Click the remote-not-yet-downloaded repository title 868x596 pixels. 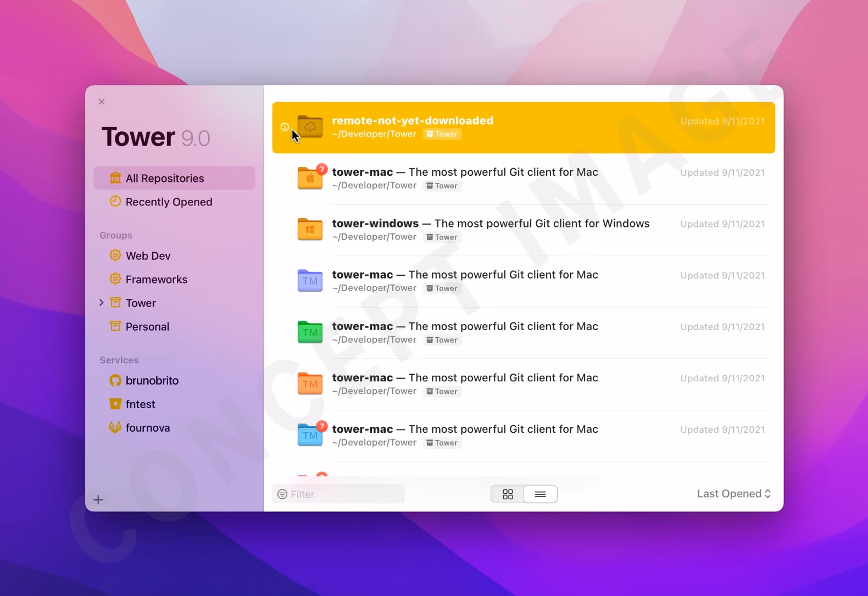click(x=413, y=120)
